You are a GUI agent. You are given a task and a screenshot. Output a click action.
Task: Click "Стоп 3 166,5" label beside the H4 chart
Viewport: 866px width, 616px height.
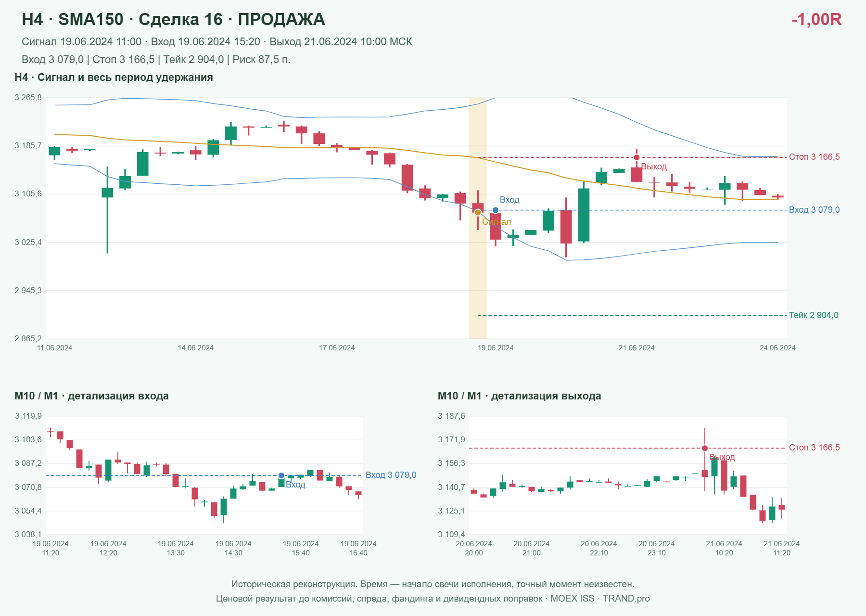click(x=815, y=157)
